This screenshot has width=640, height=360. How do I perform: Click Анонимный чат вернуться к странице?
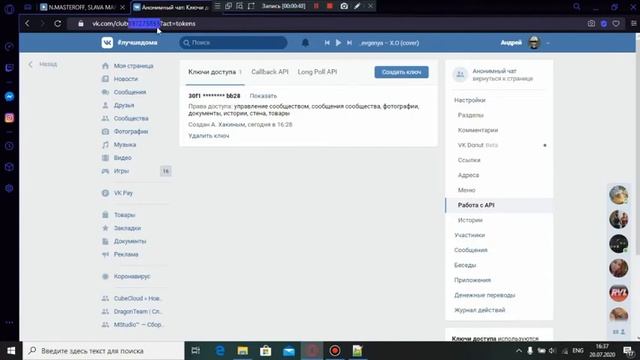pyautogui.click(x=499, y=75)
